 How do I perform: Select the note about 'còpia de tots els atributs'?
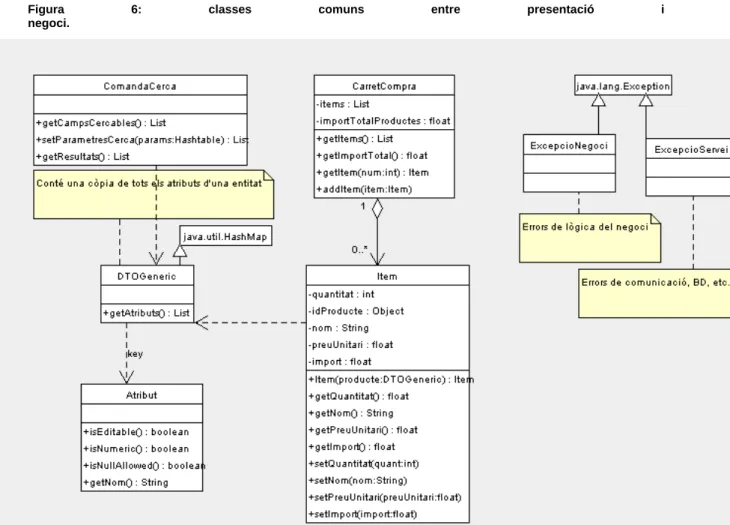coord(154,195)
